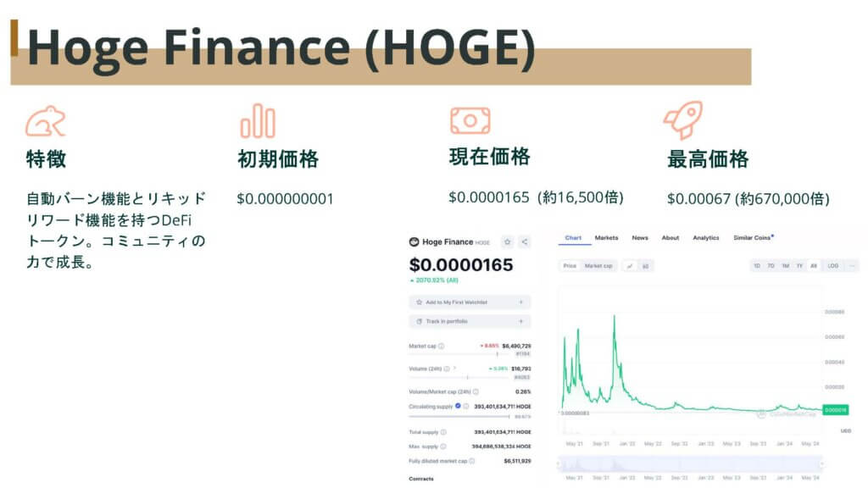Click the plus on Add to My First Watchlist
868x488 pixels.
(x=521, y=302)
